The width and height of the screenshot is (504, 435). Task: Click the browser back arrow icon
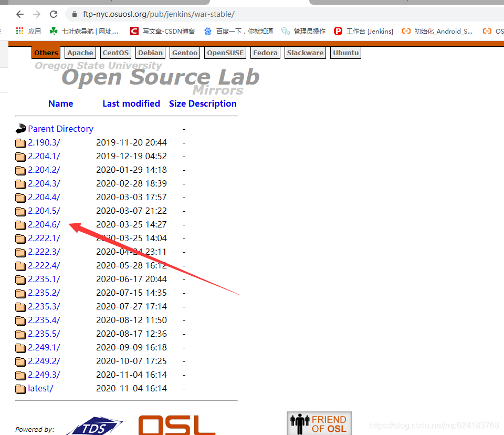19,14
